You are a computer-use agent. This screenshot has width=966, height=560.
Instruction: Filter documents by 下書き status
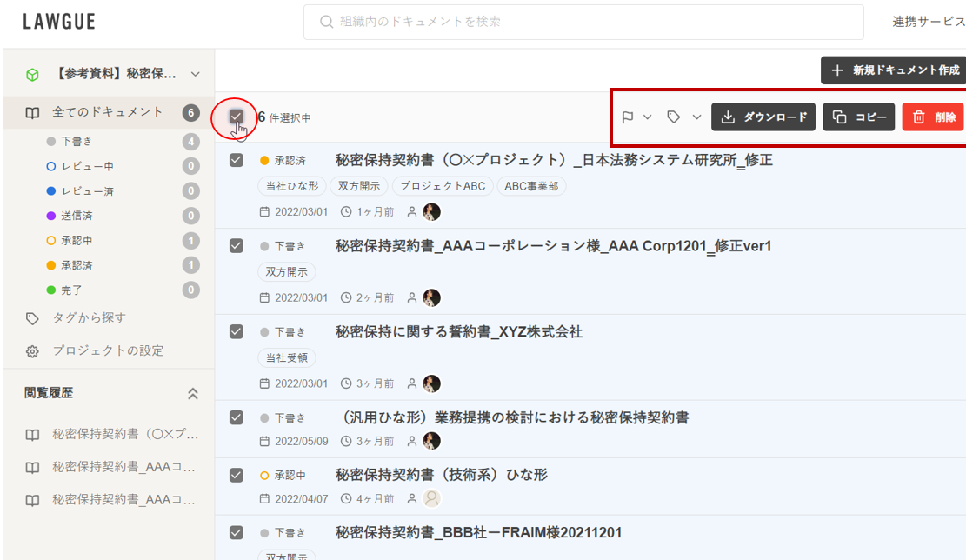[77, 141]
